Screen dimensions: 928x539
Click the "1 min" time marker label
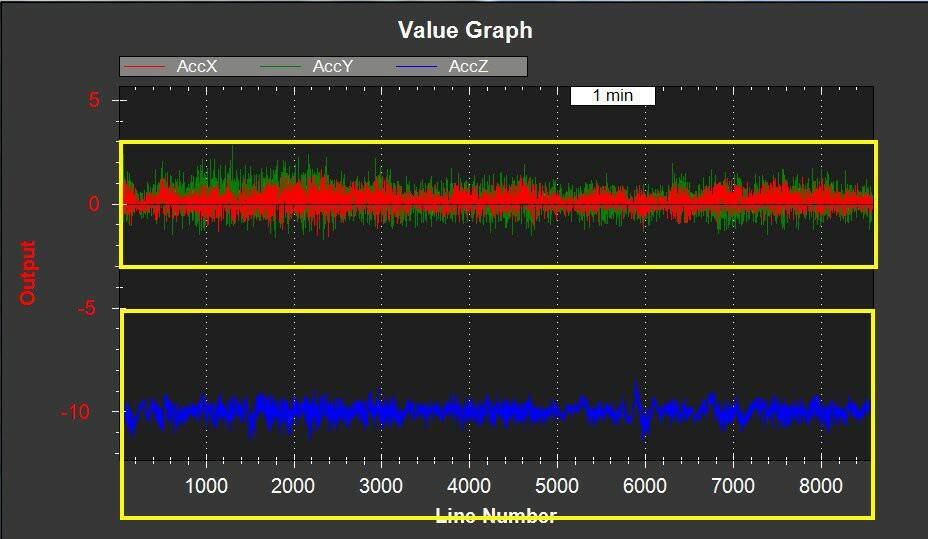(x=613, y=96)
